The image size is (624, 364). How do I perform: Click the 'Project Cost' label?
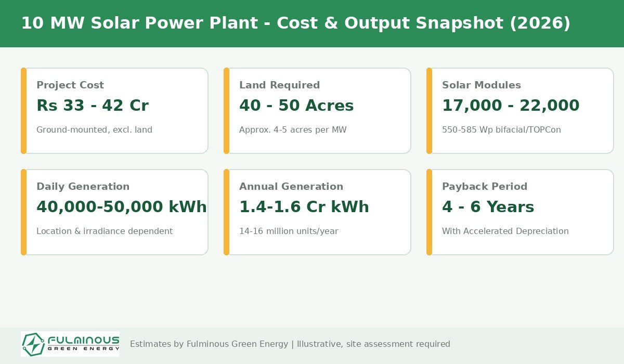tap(70, 85)
